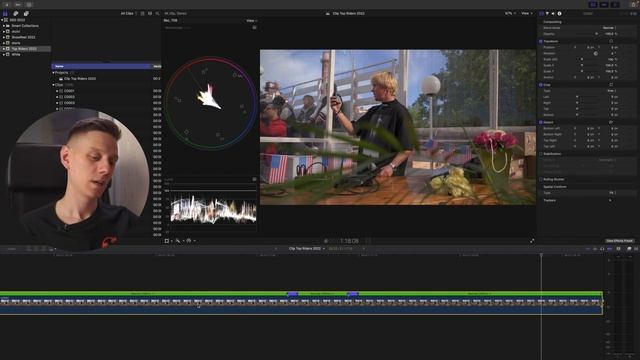
Task: Add a tracker in Trackers row
Action: tap(611, 200)
